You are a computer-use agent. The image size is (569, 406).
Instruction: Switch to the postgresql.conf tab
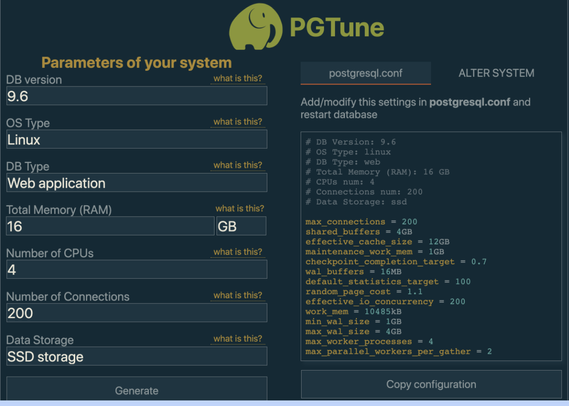coord(365,73)
